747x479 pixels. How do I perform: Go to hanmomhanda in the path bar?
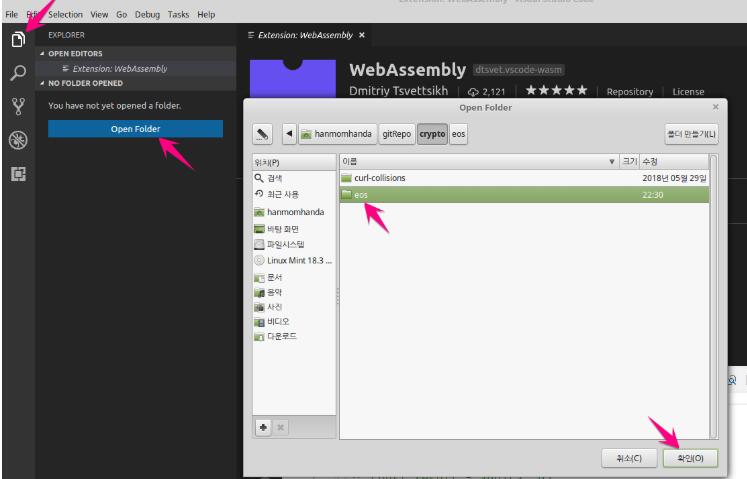337,134
